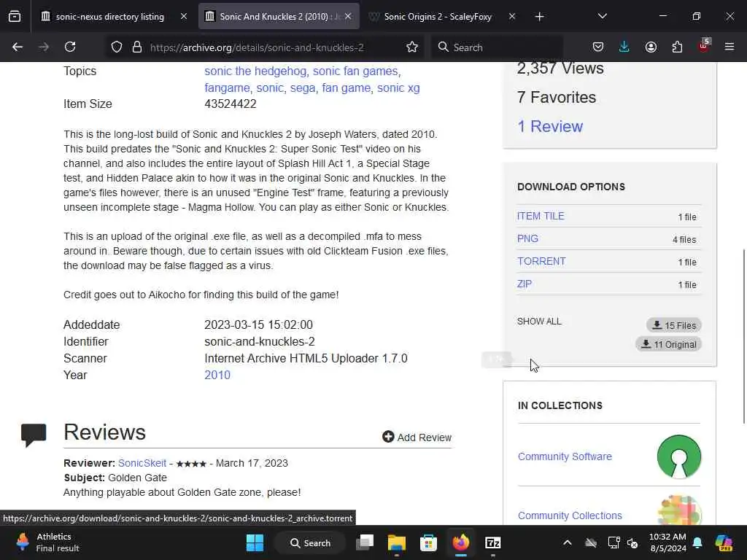Download the ITEM TILE file
Viewport: 747px width, 560px height.
pos(541,216)
